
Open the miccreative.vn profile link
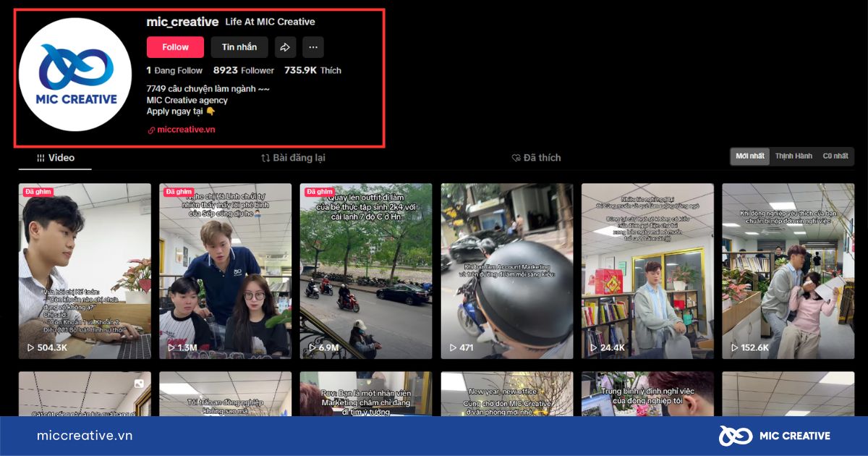pos(186,130)
